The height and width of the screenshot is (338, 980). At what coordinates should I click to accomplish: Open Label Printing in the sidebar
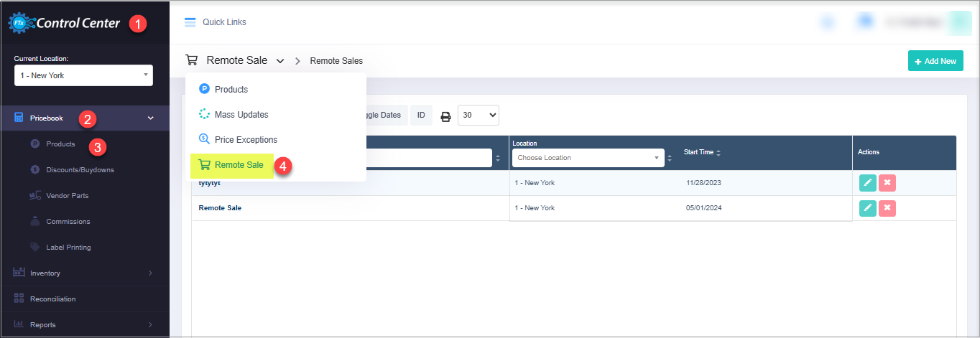(68, 247)
